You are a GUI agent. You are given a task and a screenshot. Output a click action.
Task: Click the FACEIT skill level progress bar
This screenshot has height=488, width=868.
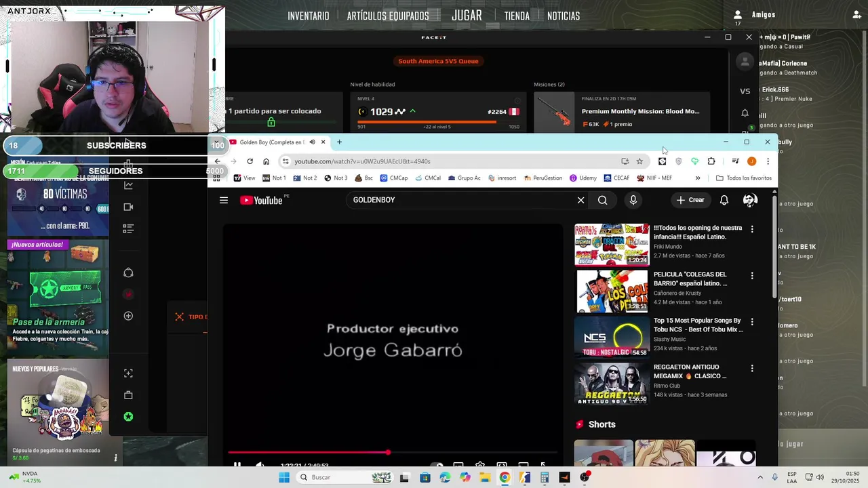438,122
